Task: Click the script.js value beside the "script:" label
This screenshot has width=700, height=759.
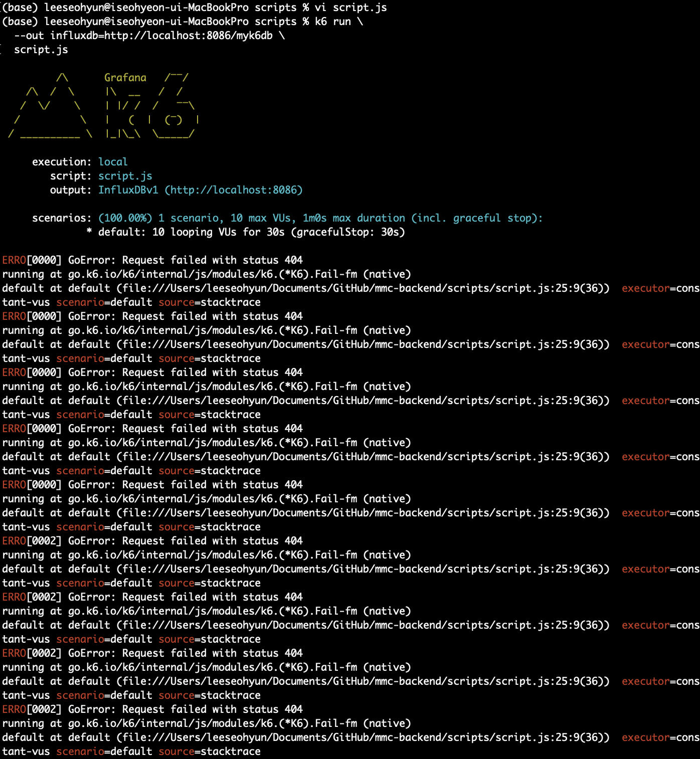Action: (125, 176)
